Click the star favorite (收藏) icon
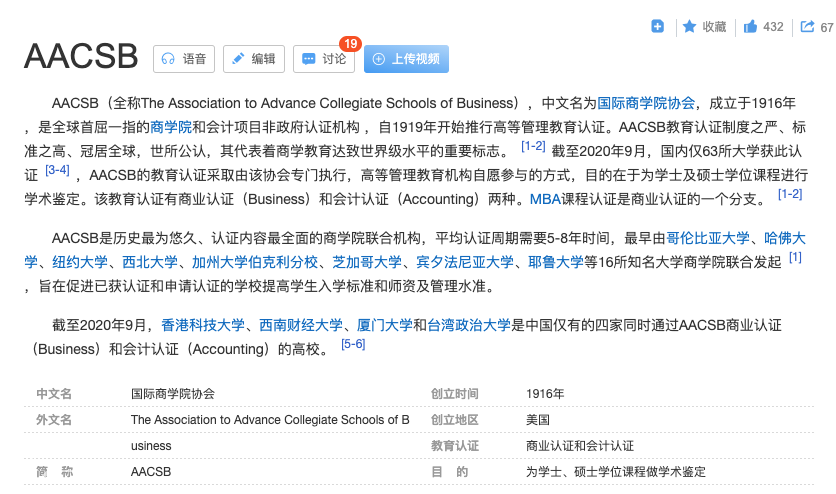The width and height of the screenshot is (836, 494). tap(689, 26)
